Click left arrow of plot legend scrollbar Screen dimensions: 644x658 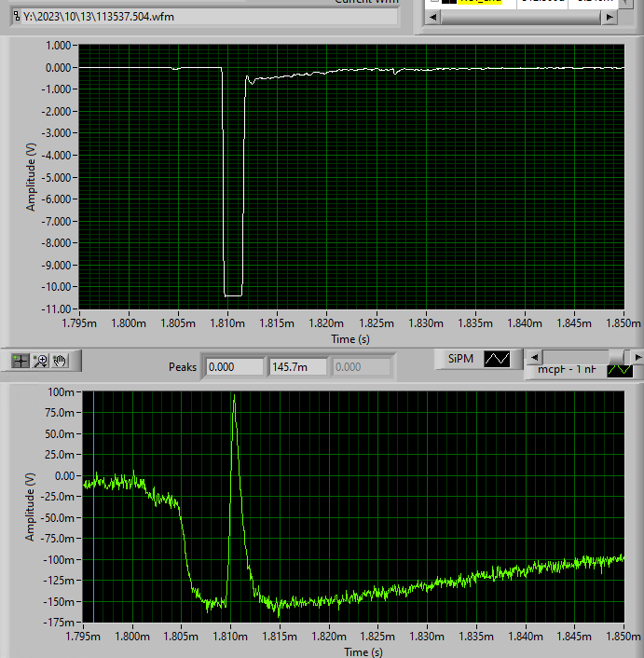click(x=534, y=358)
